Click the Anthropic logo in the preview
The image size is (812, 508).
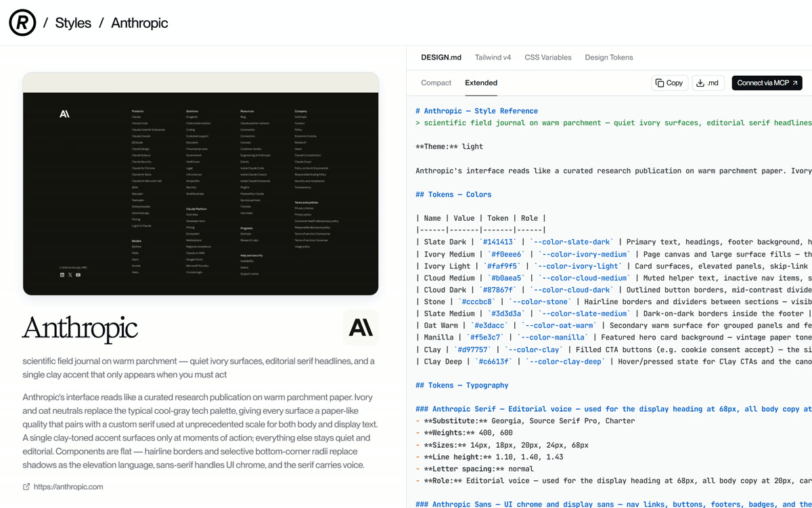pos(64,114)
